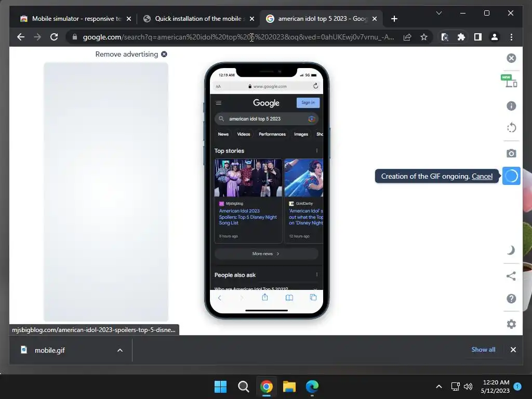Expand mobile.gif download options chevron

click(x=120, y=350)
